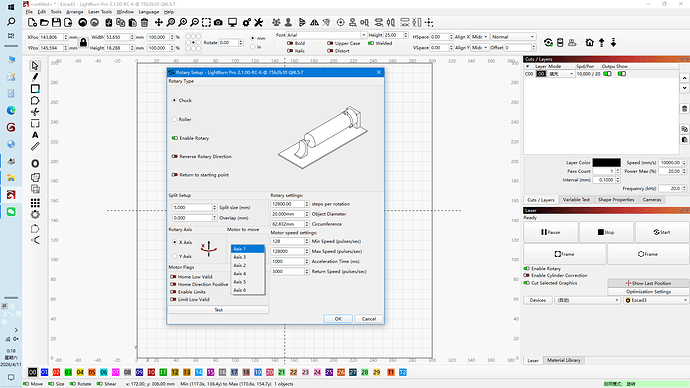Pick red palette swatch 02

click(x=56, y=372)
